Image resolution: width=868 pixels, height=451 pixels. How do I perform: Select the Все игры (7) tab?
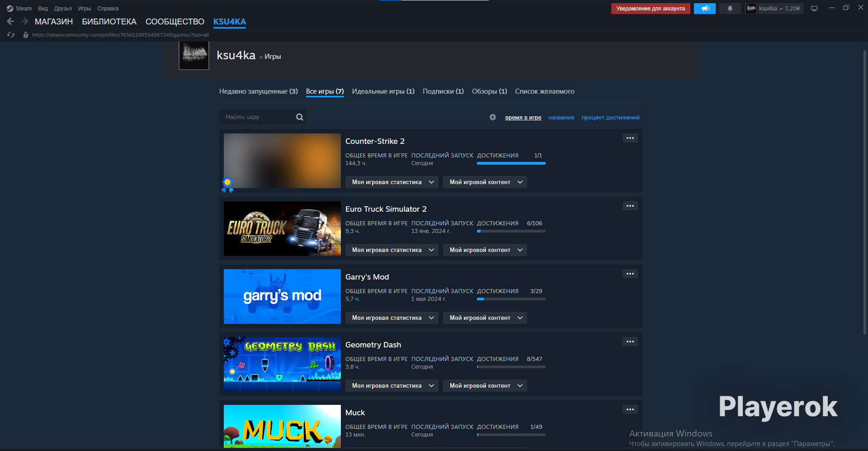(325, 91)
